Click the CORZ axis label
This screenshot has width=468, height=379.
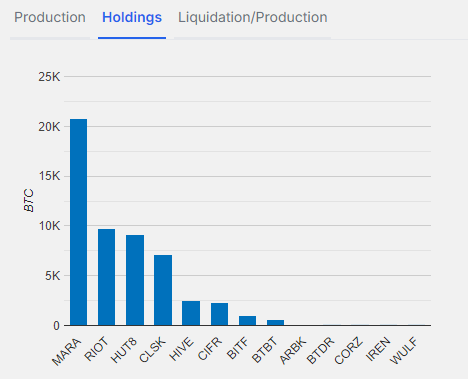[x=349, y=351]
